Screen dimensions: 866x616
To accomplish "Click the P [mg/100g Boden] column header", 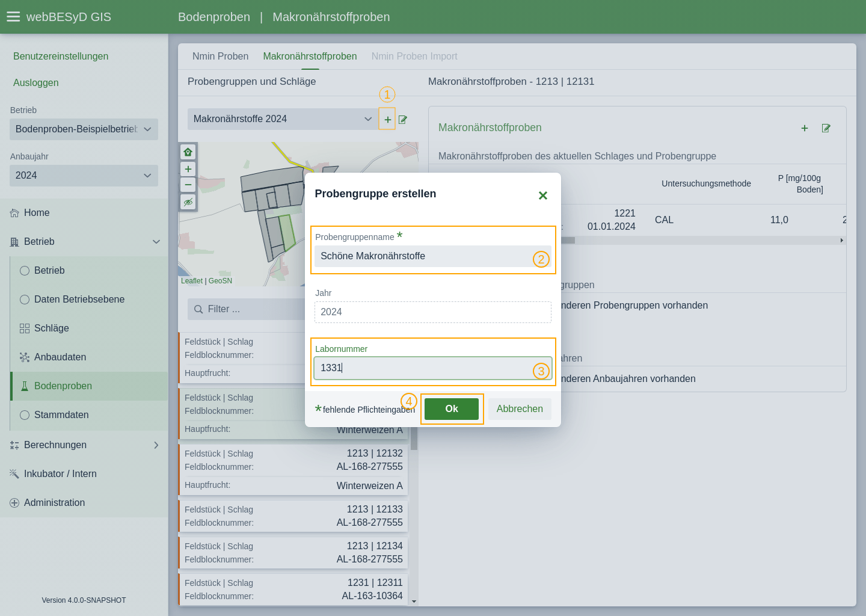I will (x=800, y=183).
